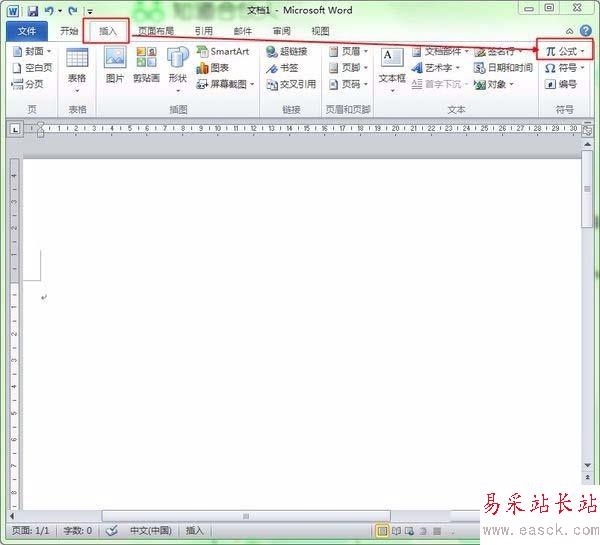Open the 页脚 (Footer) dropdown

(x=349, y=68)
